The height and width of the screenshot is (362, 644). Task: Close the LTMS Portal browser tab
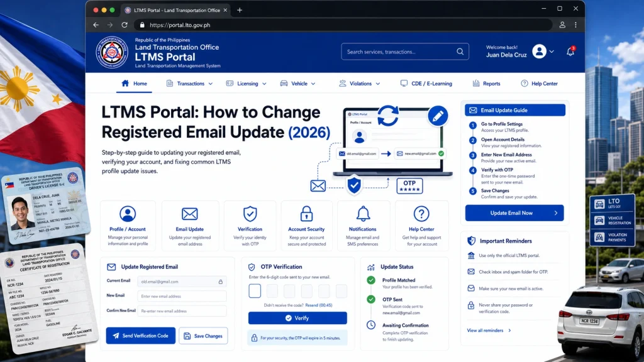pyautogui.click(x=225, y=10)
